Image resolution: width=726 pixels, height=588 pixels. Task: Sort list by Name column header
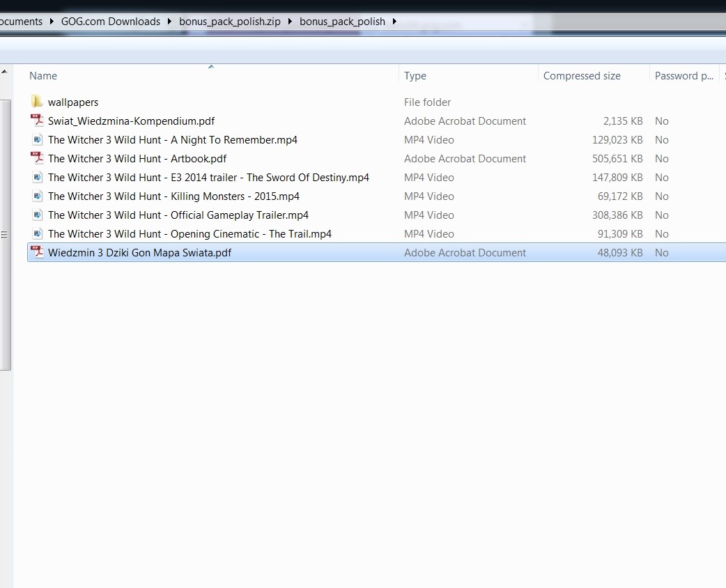click(x=43, y=75)
